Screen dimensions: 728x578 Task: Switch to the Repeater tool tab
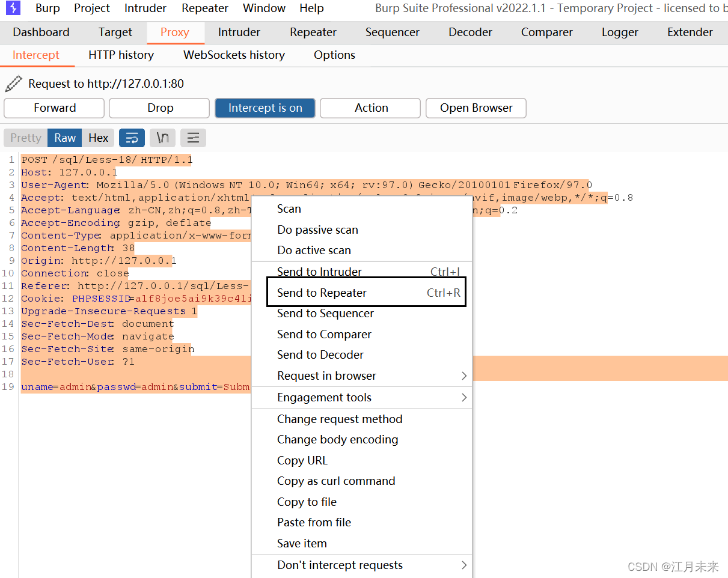point(313,32)
